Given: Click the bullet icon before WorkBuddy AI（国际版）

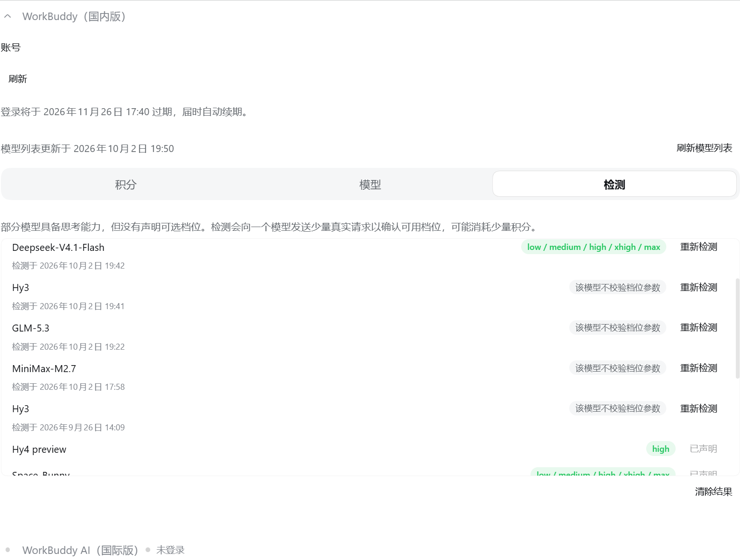Looking at the screenshot, I should 7,550.
